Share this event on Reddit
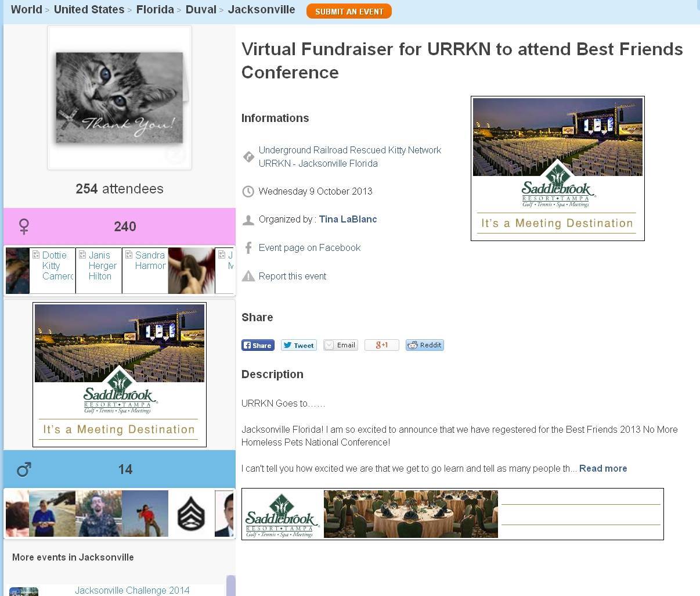Image resolution: width=700 pixels, height=596 pixels. (x=424, y=345)
